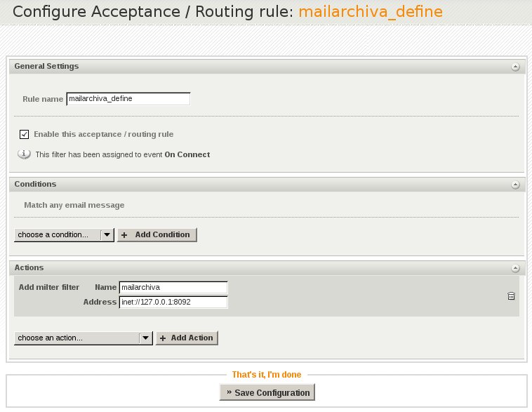
Task: Click the info icon beside On Connect notice
Action: tap(24, 154)
